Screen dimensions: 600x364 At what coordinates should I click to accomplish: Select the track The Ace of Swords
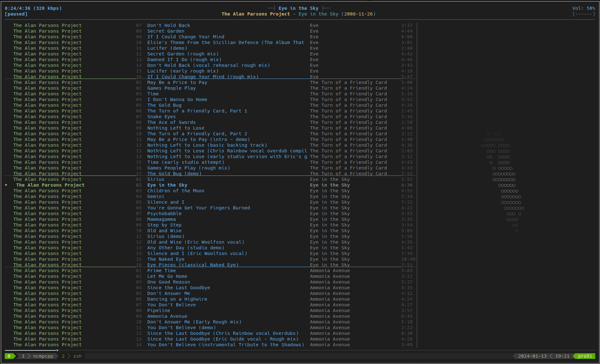(171, 122)
